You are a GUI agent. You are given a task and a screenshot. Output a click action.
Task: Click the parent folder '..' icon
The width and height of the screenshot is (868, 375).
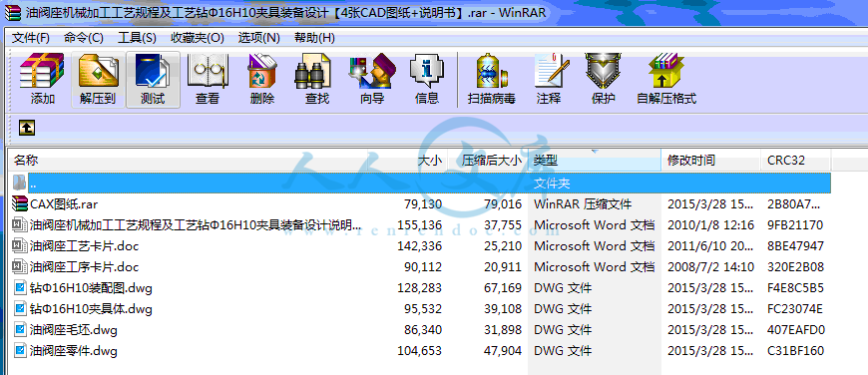[x=20, y=184]
